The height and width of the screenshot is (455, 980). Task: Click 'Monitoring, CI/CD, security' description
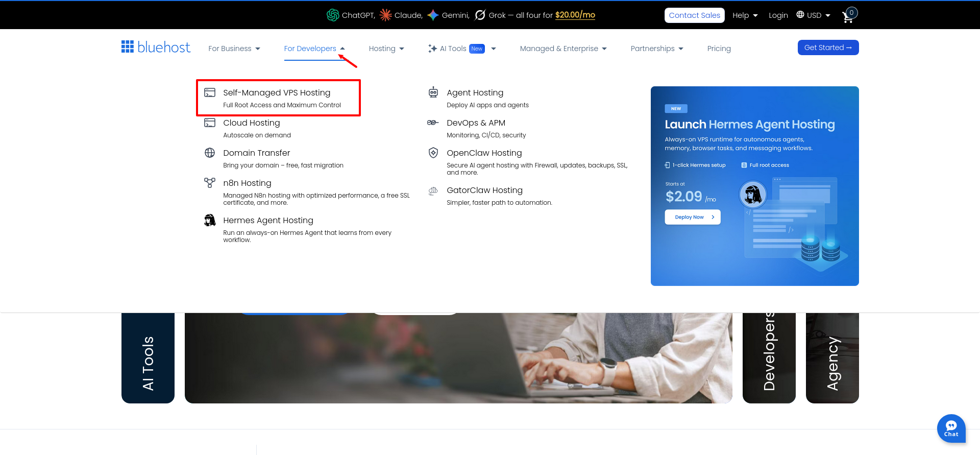486,135
